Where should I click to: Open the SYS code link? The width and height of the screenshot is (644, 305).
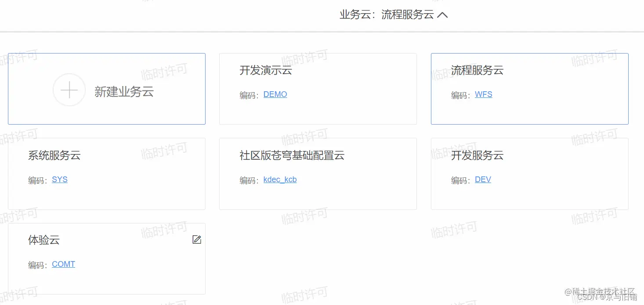coord(60,179)
